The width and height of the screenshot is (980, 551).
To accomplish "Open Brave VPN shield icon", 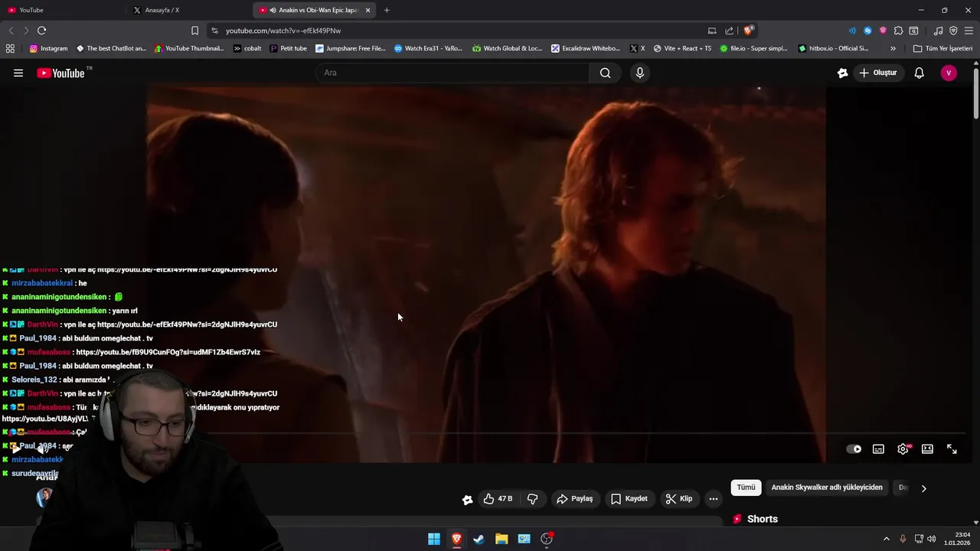I will coord(953,31).
